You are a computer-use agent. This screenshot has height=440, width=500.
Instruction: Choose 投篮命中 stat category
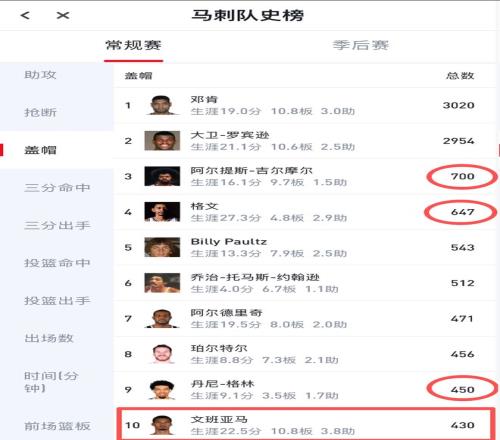click(x=57, y=263)
